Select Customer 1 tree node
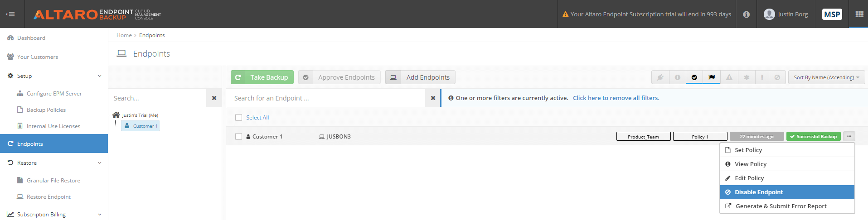Image resolution: width=868 pixels, height=220 pixels. pyautogui.click(x=141, y=126)
